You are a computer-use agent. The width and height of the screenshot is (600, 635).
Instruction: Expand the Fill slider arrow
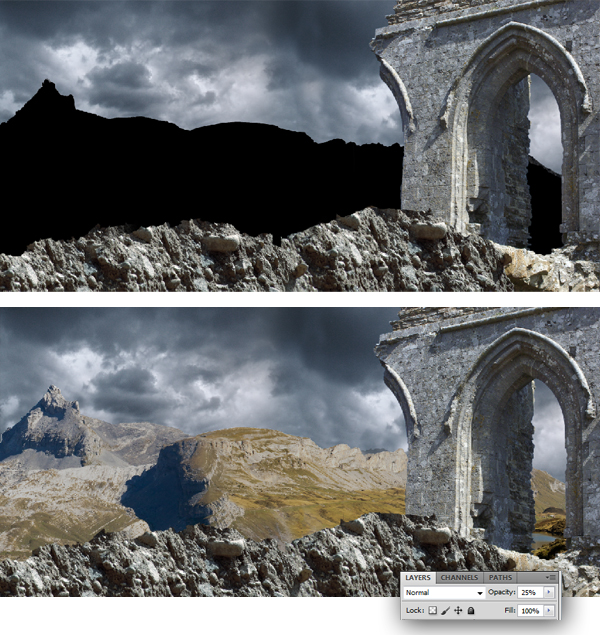click(549, 610)
